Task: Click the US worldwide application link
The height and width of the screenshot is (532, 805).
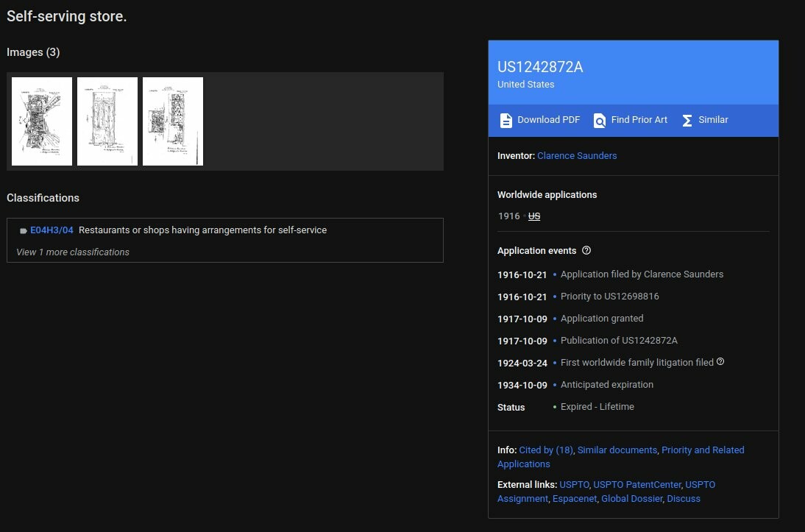Action: coord(534,216)
